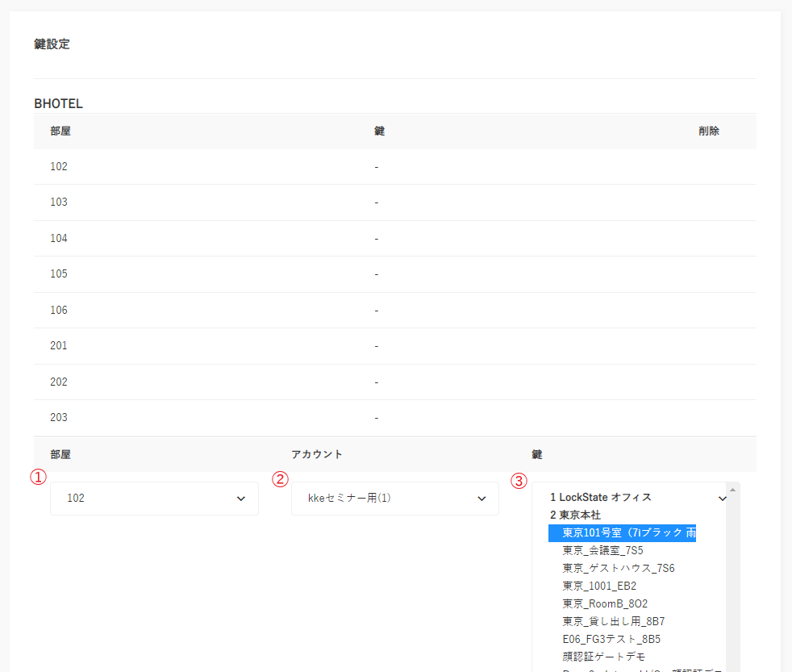Click the scroll-up arrow in the key list
The width and height of the screenshot is (792, 672).
(x=732, y=490)
